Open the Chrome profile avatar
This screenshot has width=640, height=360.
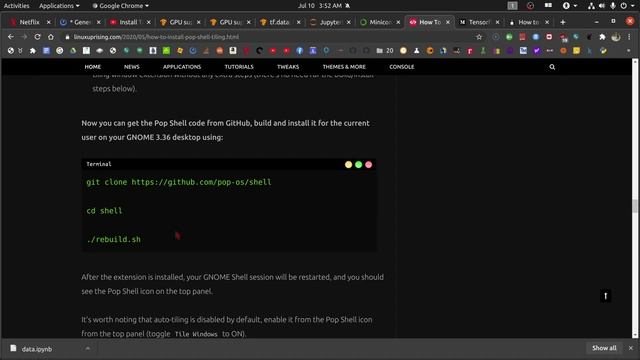pos(616,37)
